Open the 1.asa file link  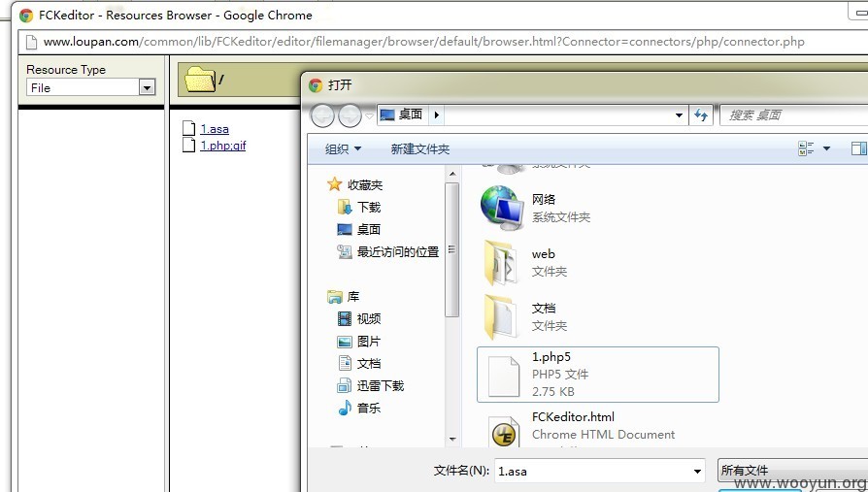pos(215,128)
